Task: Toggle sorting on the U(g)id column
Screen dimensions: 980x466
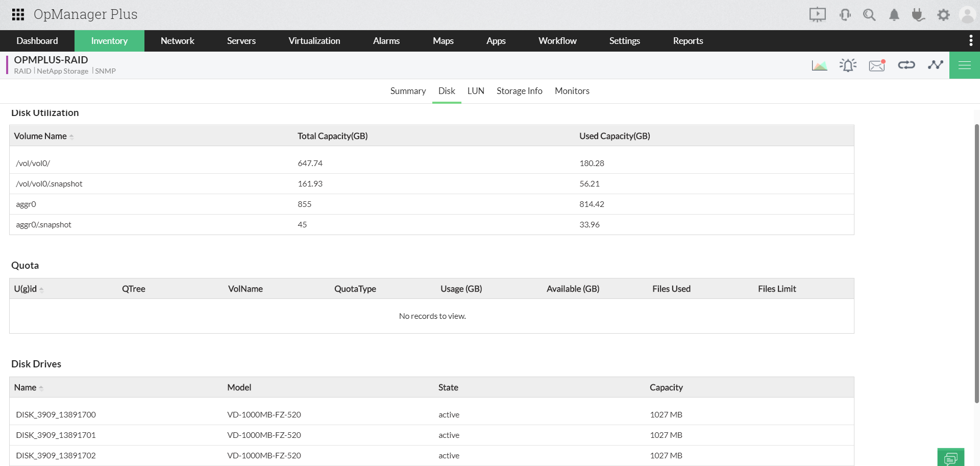Action: coord(42,289)
